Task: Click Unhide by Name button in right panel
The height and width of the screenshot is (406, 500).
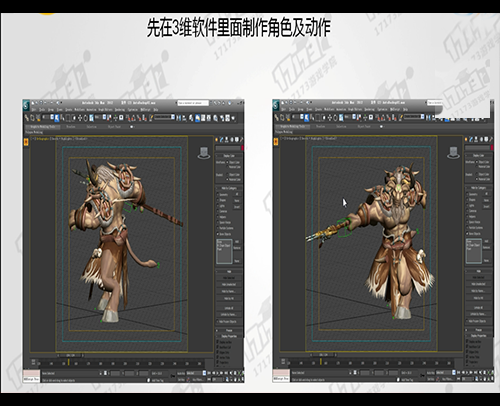Action: 479,314
